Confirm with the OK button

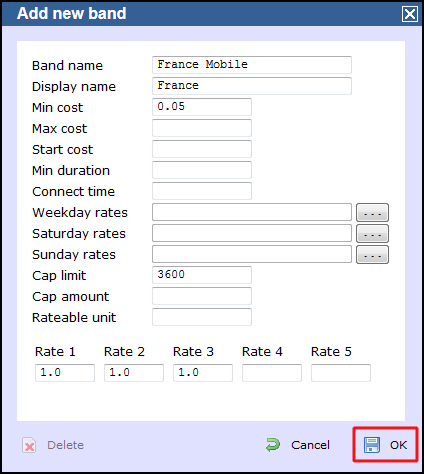click(385, 445)
